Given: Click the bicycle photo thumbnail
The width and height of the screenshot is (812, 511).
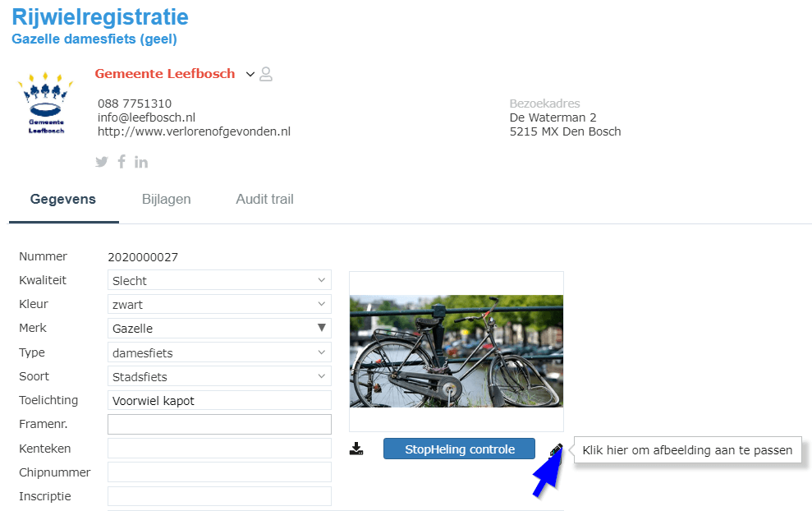Looking at the screenshot, I should tap(456, 352).
